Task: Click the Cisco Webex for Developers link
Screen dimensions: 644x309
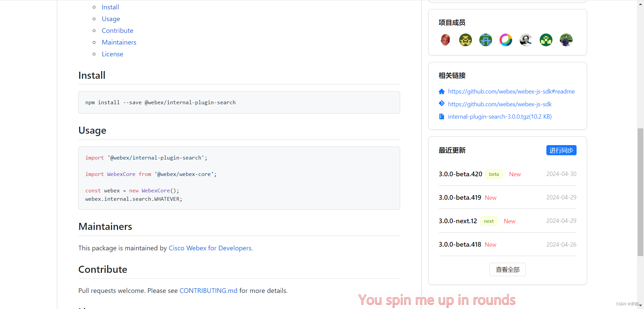Action: click(x=210, y=248)
